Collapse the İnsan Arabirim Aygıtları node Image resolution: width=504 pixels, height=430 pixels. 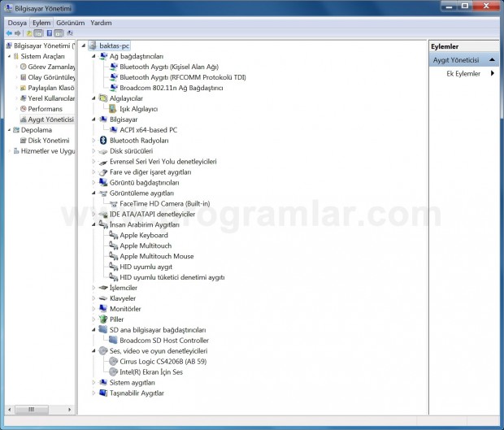[x=93, y=224]
